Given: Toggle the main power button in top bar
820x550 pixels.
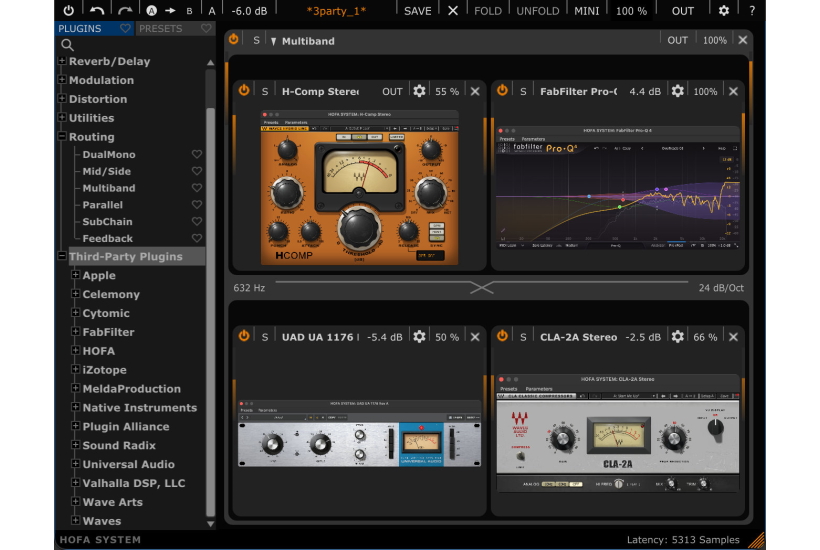Looking at the screenshot, I should [x=69, y=10].
